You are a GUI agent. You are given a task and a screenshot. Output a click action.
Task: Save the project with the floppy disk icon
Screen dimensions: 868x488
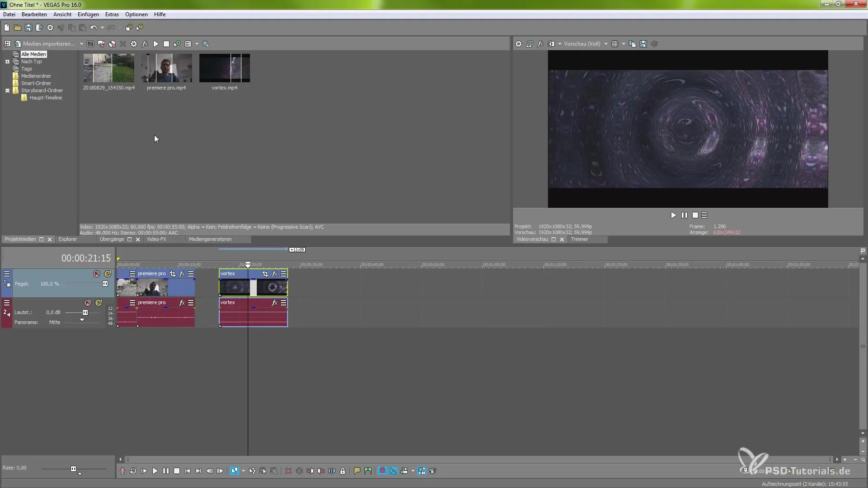(x=28, y=28)
